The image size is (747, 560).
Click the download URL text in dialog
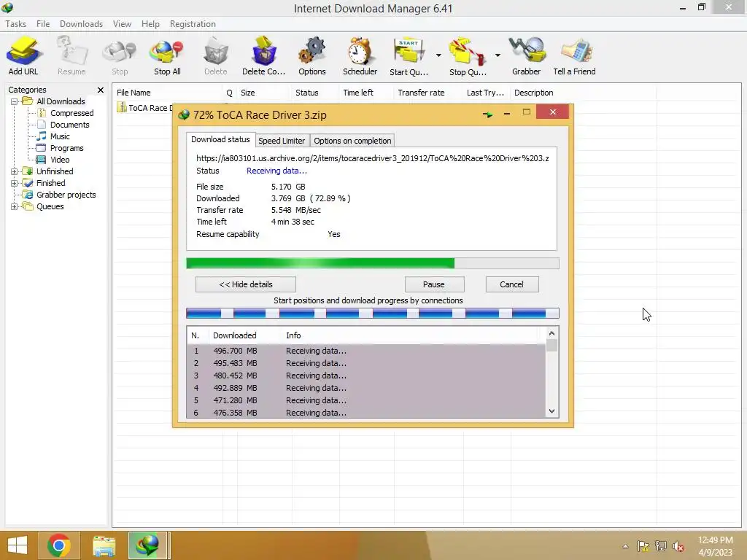pos(373,158)
